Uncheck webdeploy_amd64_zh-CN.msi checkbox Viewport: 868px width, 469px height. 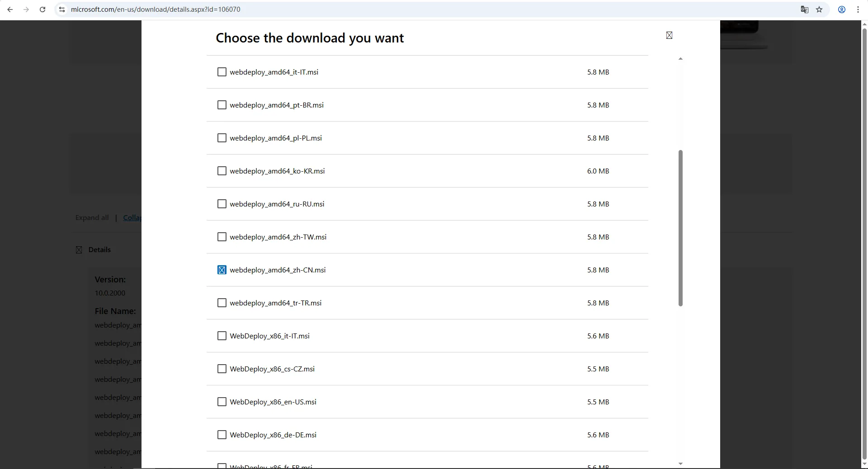tap(222, 270)
